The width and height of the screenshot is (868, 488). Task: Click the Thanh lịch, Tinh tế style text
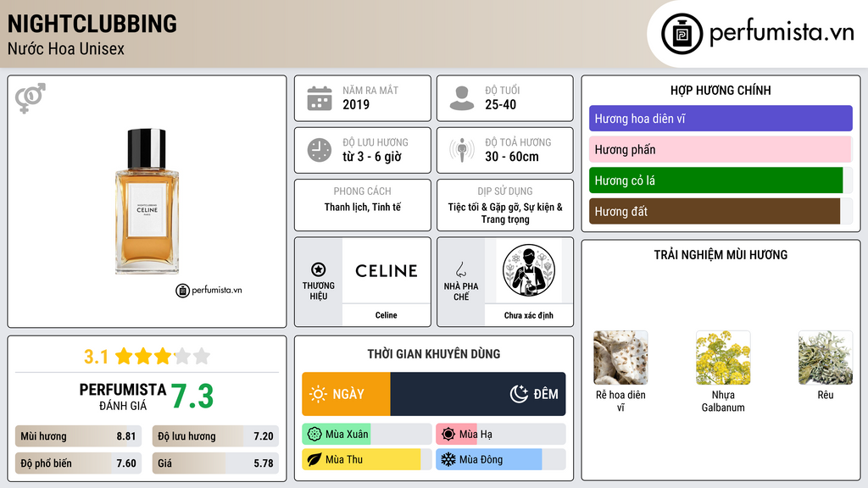[x=363, y=207]
